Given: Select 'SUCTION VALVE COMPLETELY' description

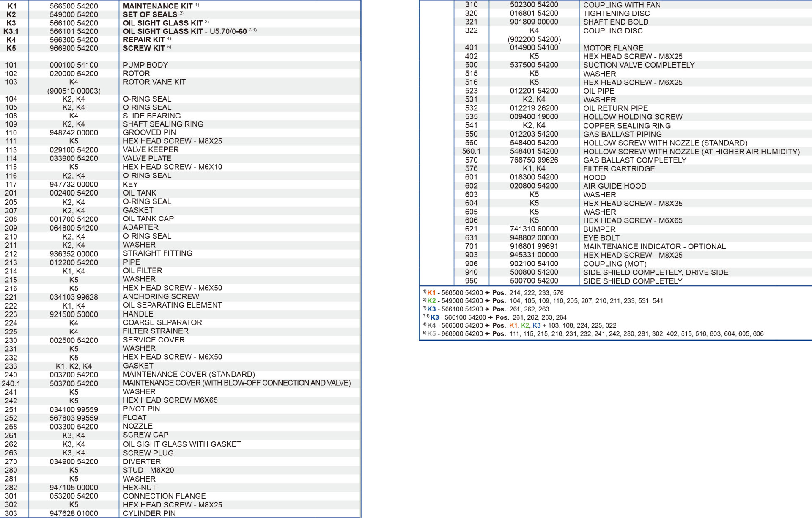Looking at the screenshot, I should (x=639, y=65).
